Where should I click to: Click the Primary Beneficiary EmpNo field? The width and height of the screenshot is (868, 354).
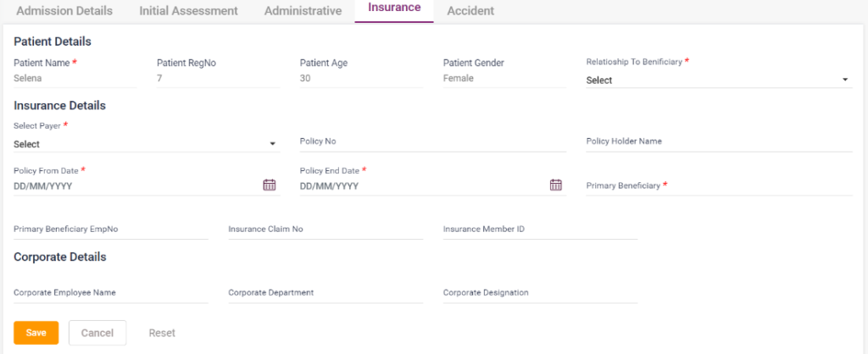[110, 230]
